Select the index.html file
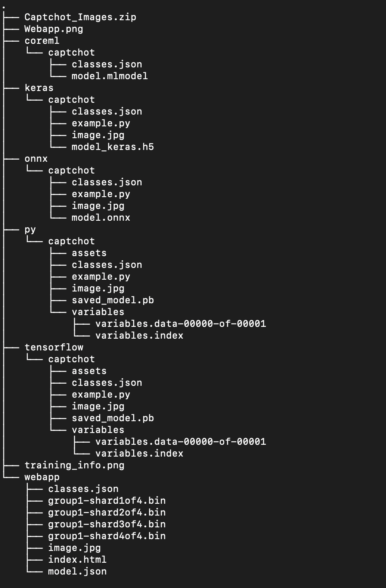386x588 pixels. (77, 560)
